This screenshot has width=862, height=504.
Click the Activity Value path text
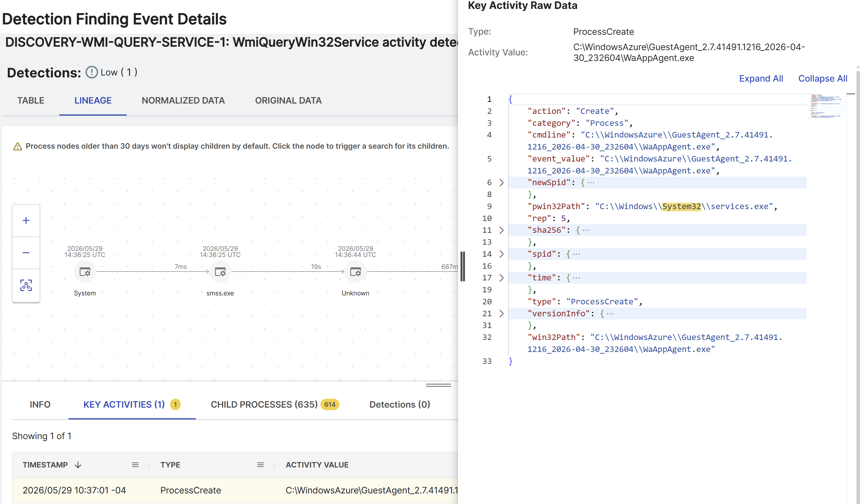[689, 52]
